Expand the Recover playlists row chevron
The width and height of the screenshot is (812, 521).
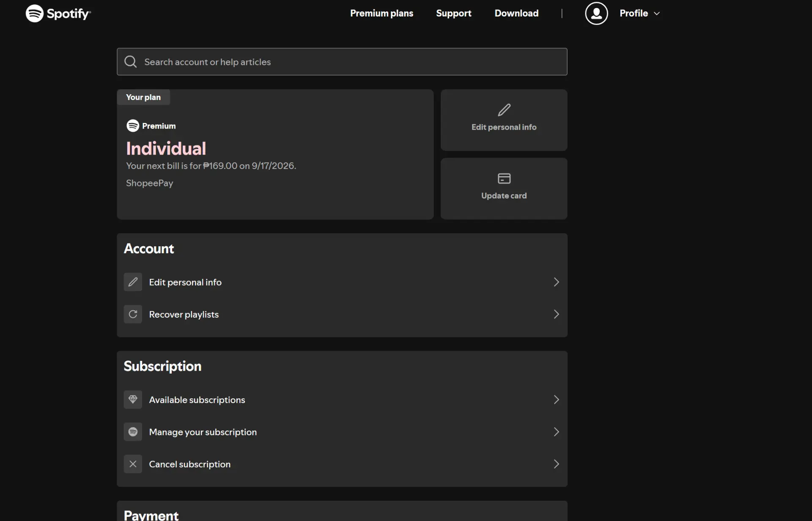coord(557,314)
